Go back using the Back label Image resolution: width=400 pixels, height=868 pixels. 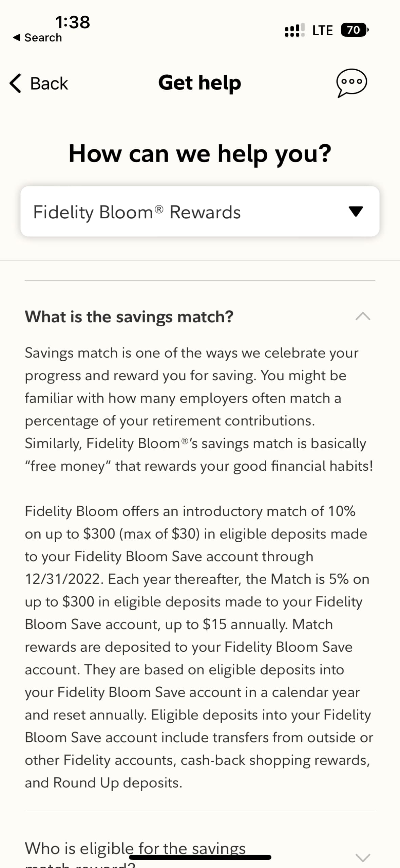[x=49, y=84]
